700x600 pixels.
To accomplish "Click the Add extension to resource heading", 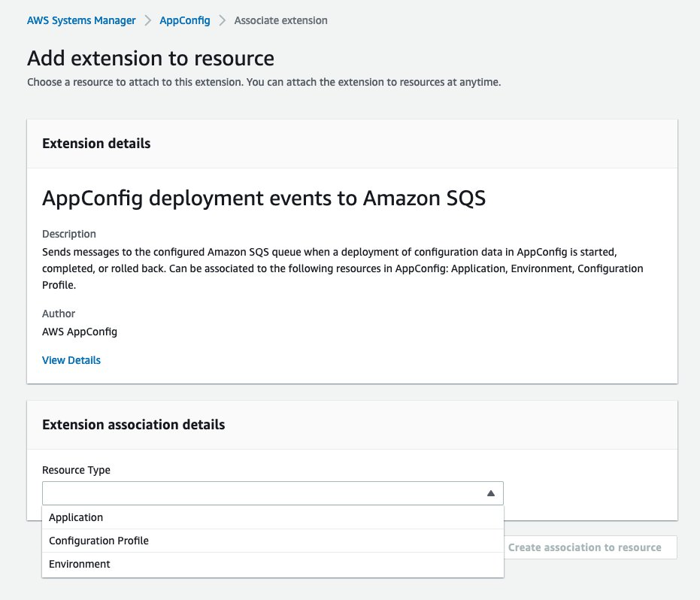I will pyautogui.click(x=150, y=58).
